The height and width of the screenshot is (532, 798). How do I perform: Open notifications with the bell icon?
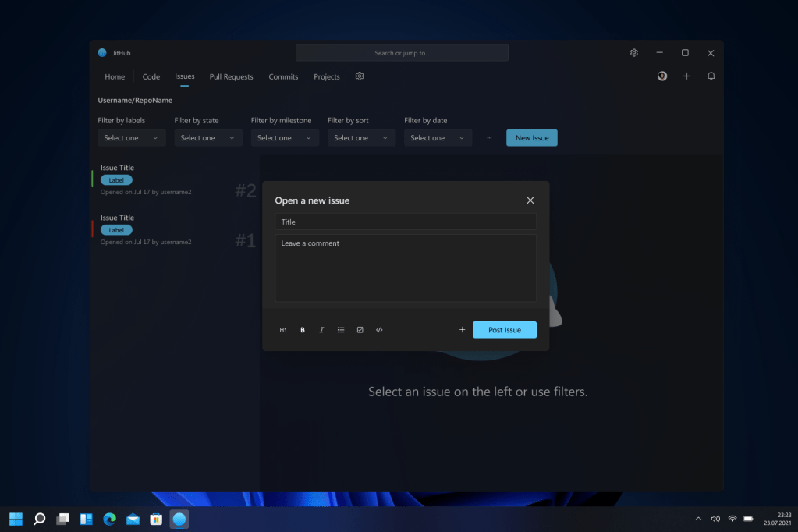pos(711,76)
